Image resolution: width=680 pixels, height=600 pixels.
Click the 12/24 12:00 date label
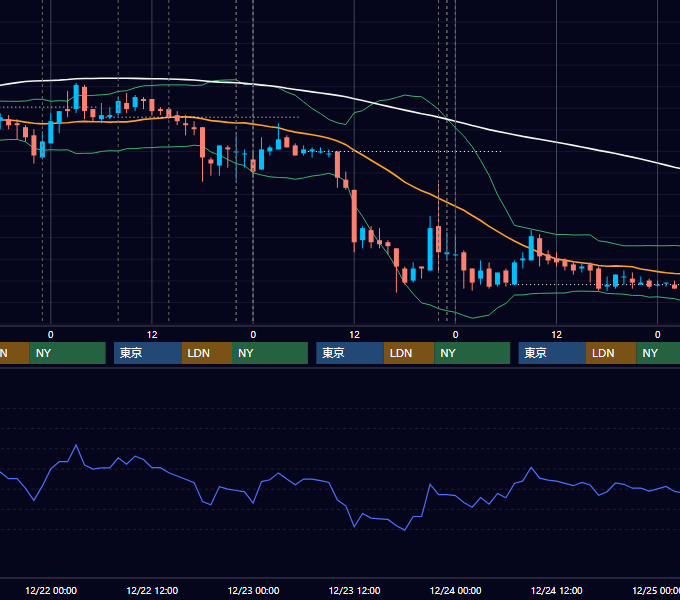tap(556, 590)
